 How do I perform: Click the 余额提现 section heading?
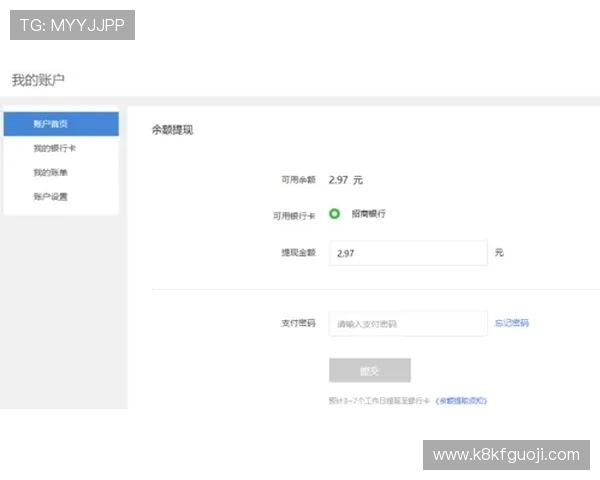click(173, 130)
